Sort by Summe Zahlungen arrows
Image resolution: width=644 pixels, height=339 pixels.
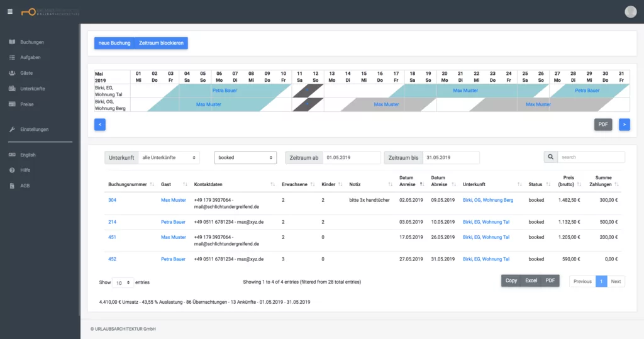(616, 184)
